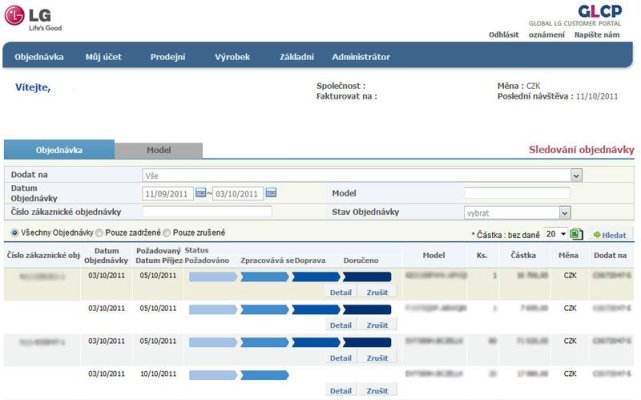Expand the Dodat na dropdown
641x400 pixels.
click(576, 175)
